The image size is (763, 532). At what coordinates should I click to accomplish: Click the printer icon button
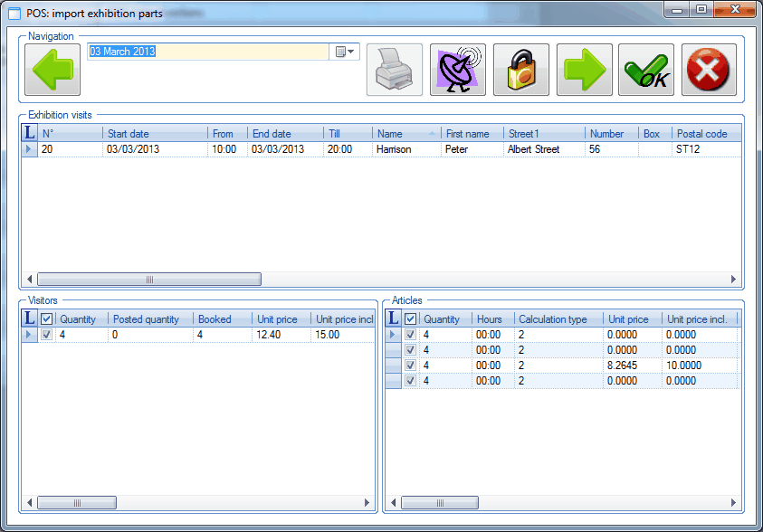[395, 70]
